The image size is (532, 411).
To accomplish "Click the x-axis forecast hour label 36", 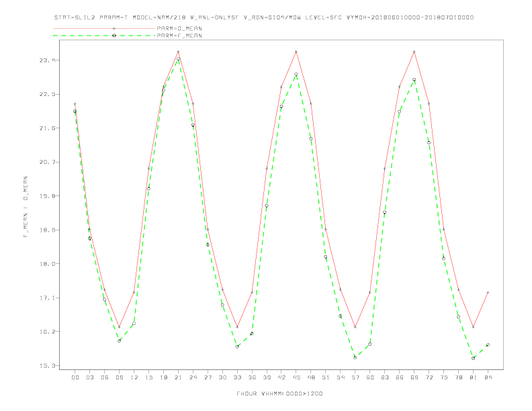I will click(x=252, y=377).
